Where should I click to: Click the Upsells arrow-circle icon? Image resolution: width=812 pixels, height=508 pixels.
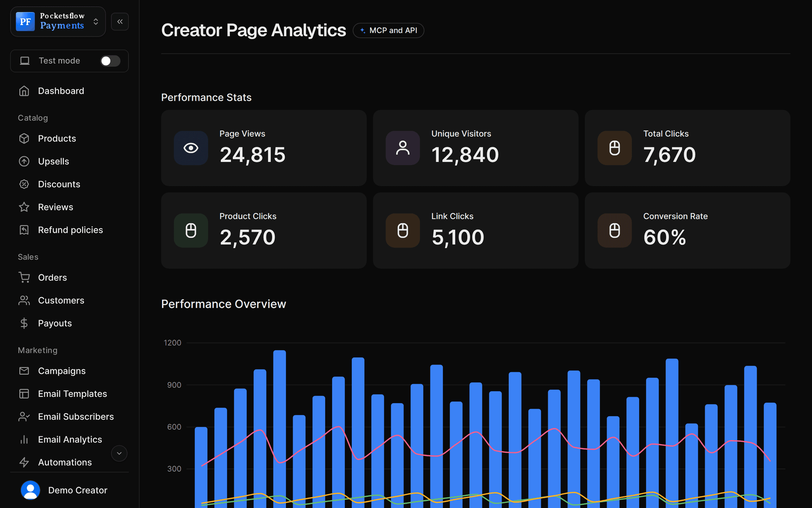pos(24,162)
